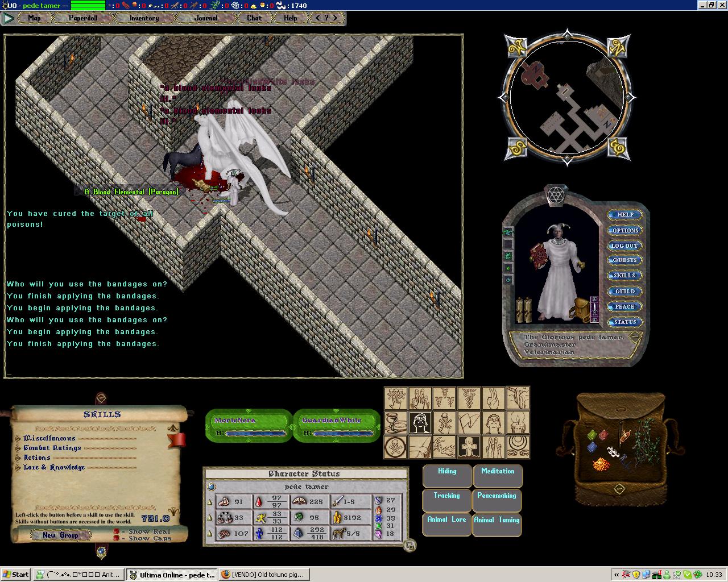
Task: Use the Animal Taming skill button
Action: click(497, 520)
